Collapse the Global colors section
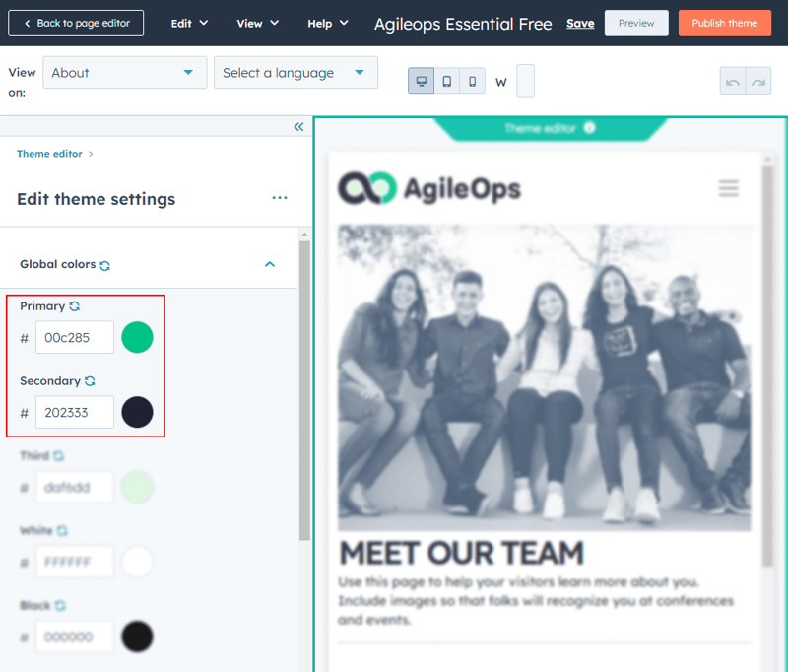Screen dimensions: 788x672 (269, 264)
